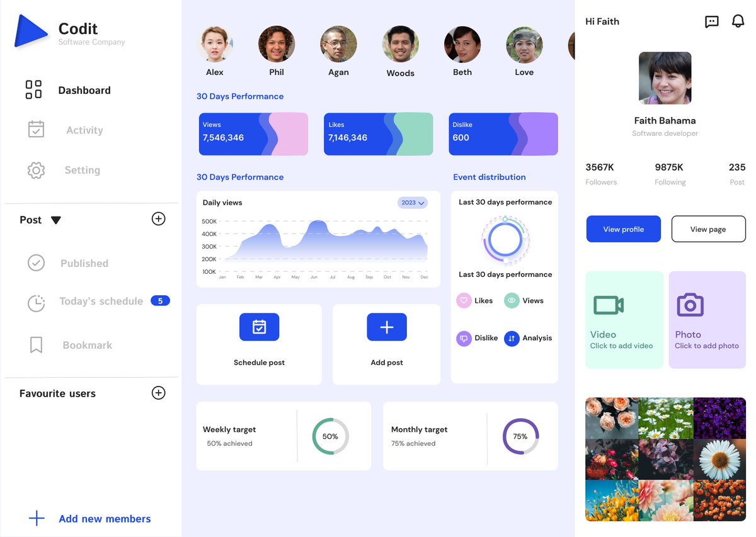756x537 pixels.
Task: Select Alex's avatar
Action: coord(215,44)
